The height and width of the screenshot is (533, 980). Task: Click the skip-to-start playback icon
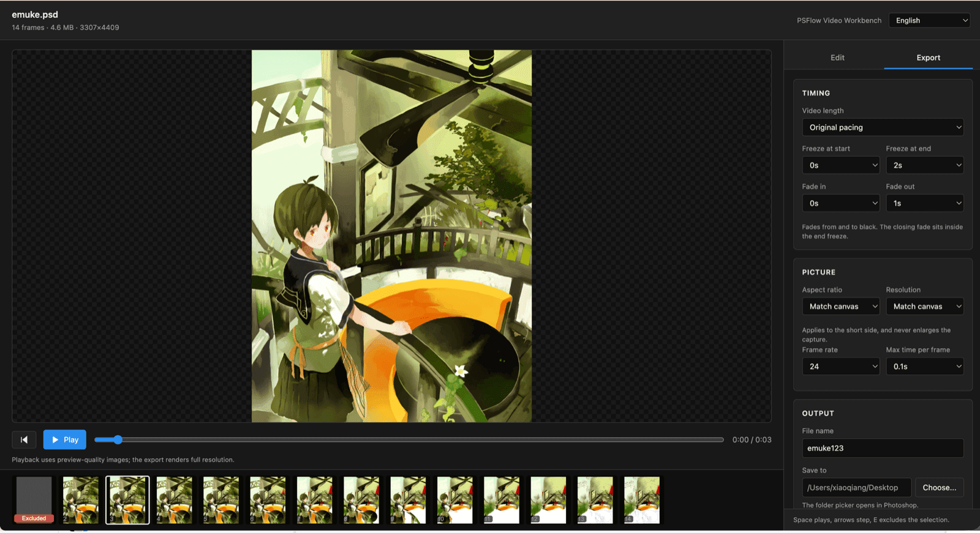pyautogui.click(x=24, y=439)
